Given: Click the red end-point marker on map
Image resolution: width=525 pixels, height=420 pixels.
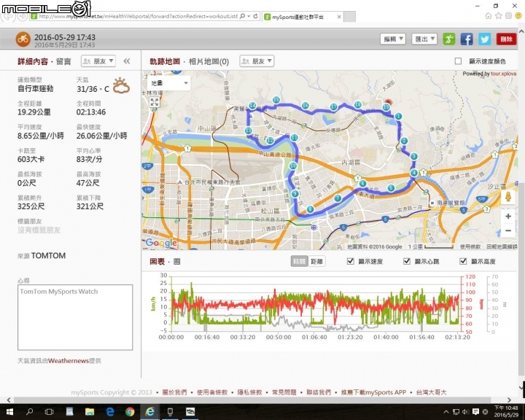Looking at the screenshot, I should click(388, 102).
